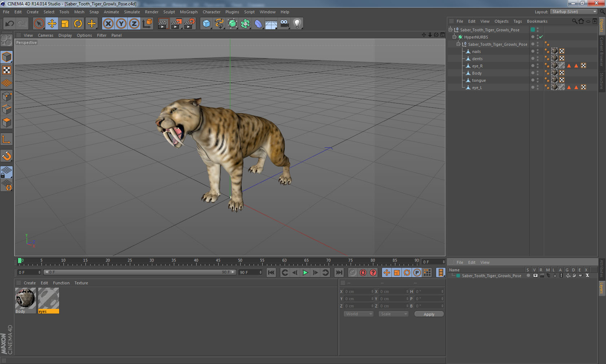The height and width of the screenshot is (364, 606).
Task: Toggle Z axis lock
Action: click(x=134, y=24)
